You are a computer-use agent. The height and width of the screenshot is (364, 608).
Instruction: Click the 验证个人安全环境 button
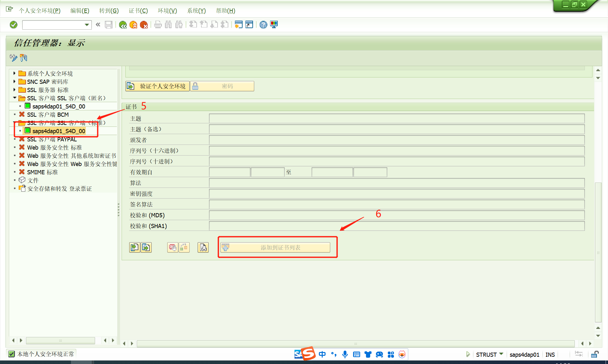[157, 86]
